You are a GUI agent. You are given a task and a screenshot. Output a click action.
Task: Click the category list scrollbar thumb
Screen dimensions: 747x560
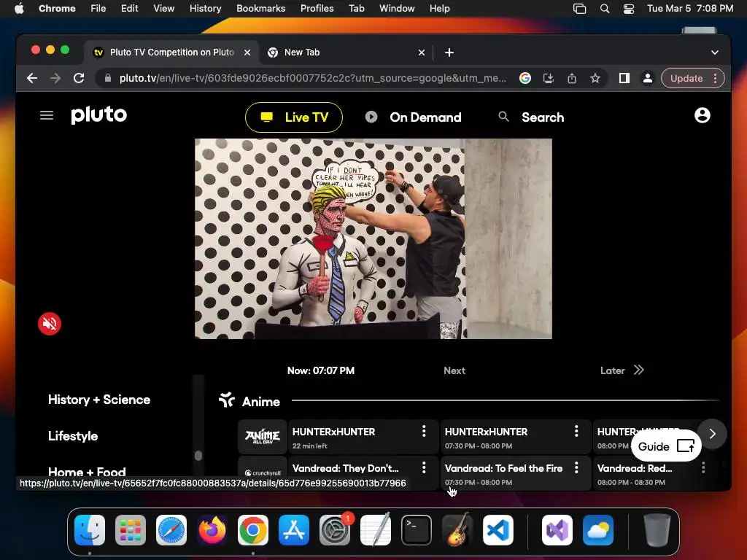click(198, 456)
